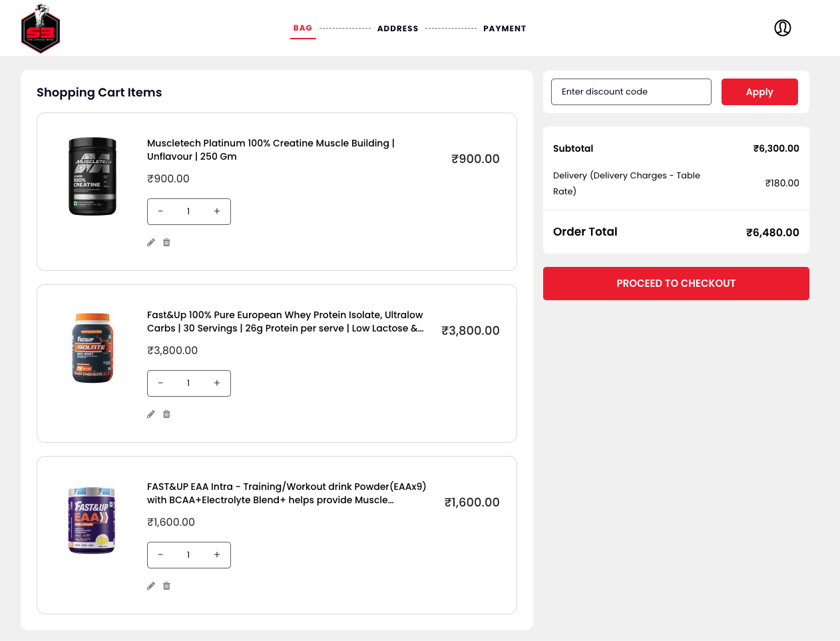Apply the discount code

point(759,92)
